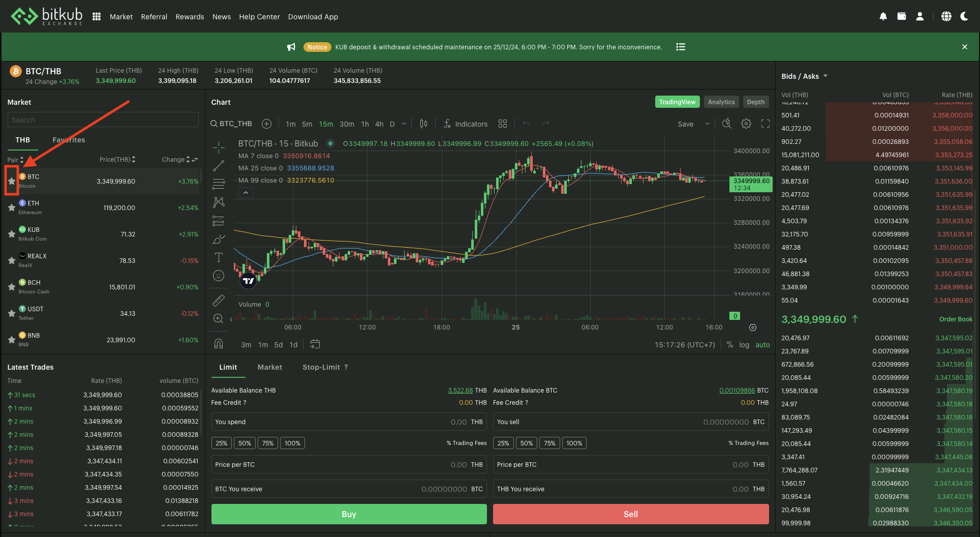980x537 pixels.
Task: Click the red Sell button
Action: pos(631,514)
